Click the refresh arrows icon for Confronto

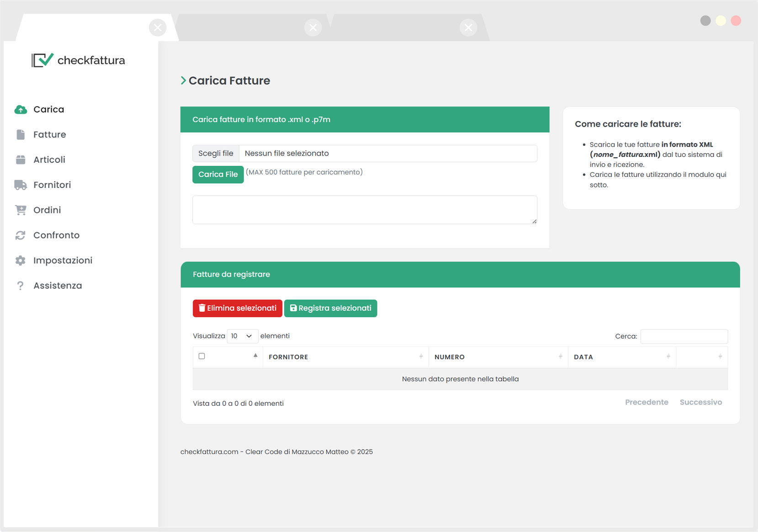pyautogui.click(x=21, y=235)
